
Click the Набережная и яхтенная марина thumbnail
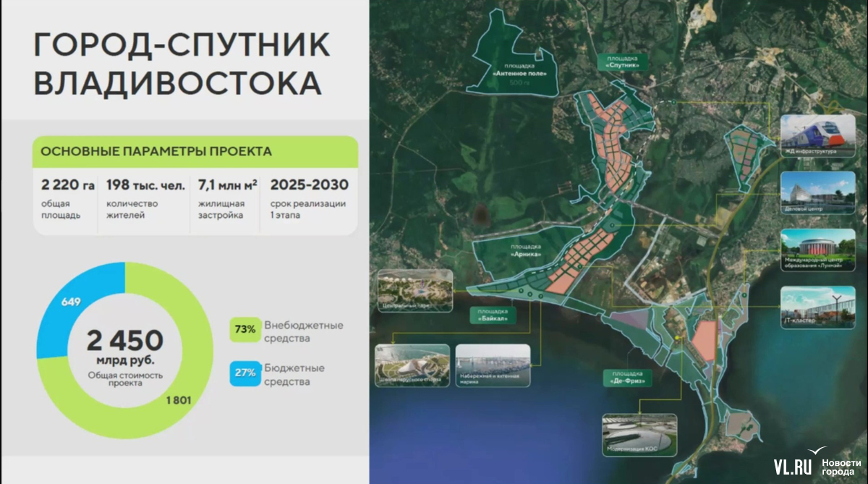493,364
